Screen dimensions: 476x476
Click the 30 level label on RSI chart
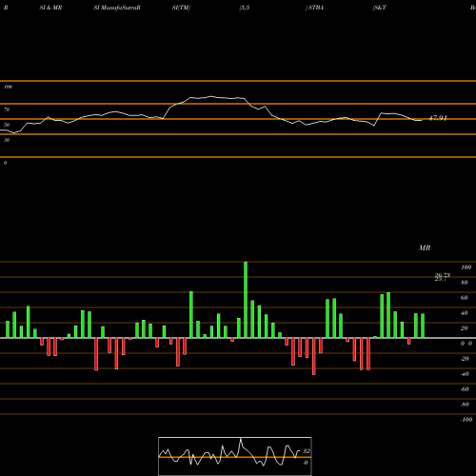click(7, 140)
